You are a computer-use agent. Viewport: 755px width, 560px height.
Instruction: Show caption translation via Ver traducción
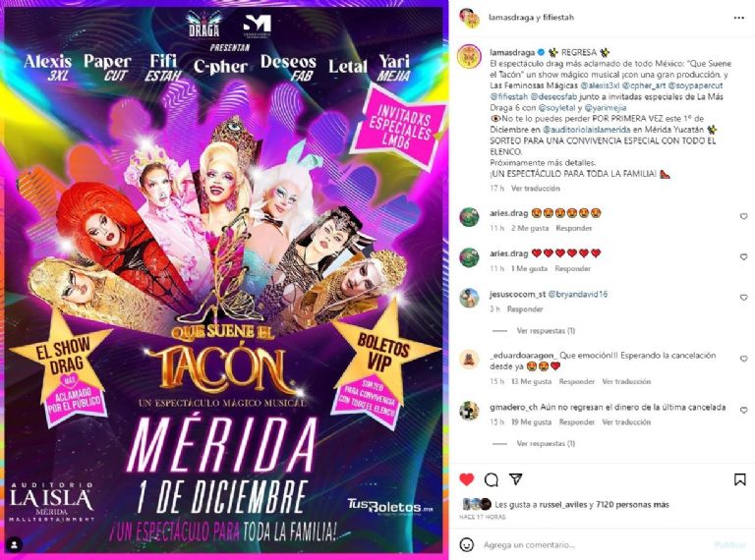[536, 188]
